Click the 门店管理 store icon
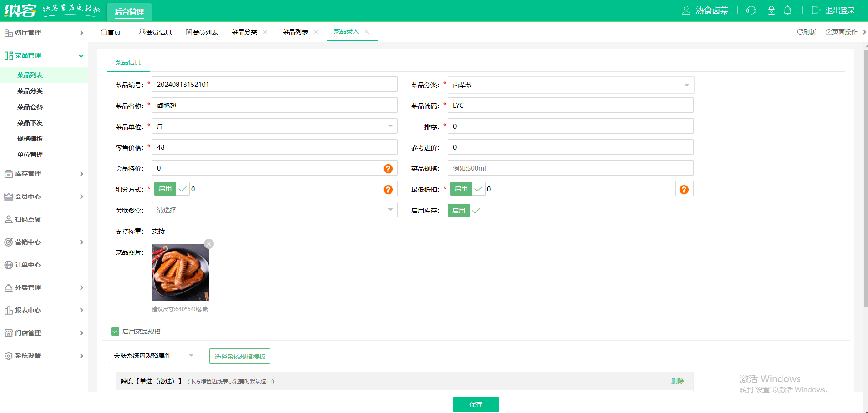 [x=8, y=333]
